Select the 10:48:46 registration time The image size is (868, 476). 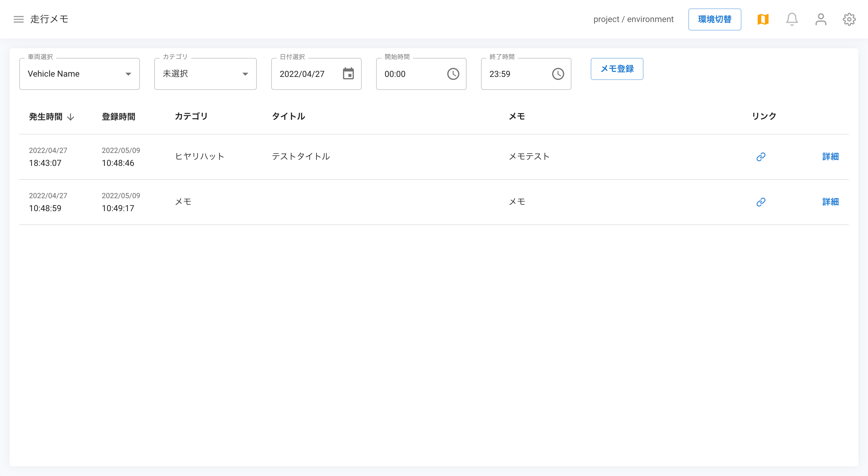[x=118, y=163]
